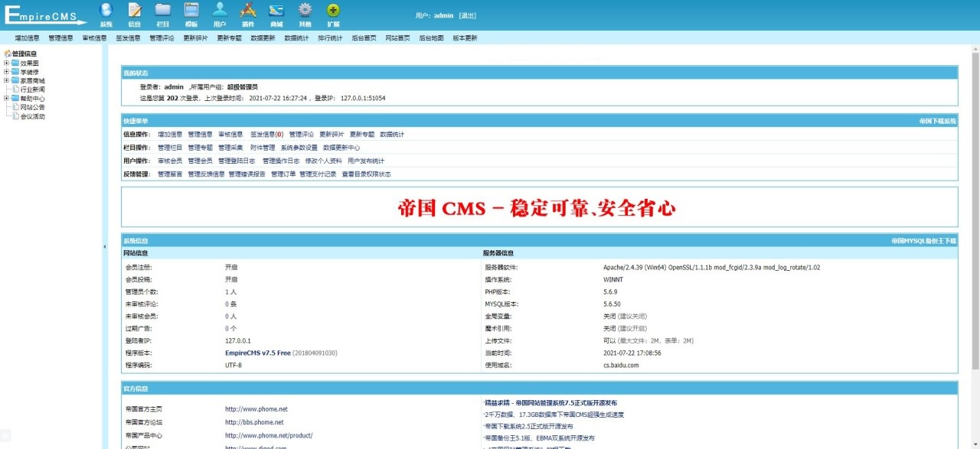Image resolution: width=980 pixels, height=449 pixels.
Task: Click the folder icon beside 效果图
Action: [x=15, y=63]
